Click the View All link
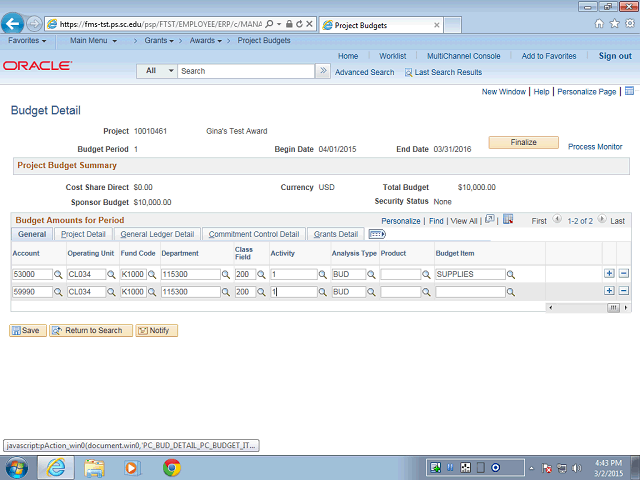The image size is (640, 480). pyautogui.click(x=464, y=221)
